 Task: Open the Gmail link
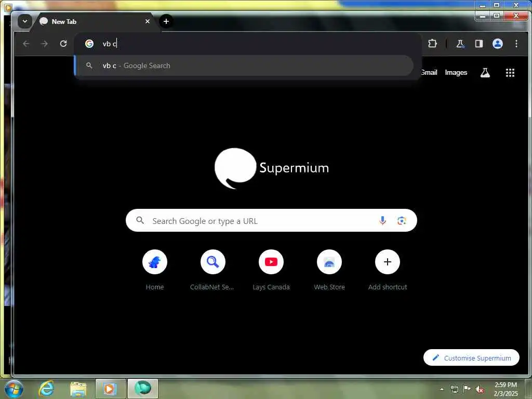tap(429, 73)
